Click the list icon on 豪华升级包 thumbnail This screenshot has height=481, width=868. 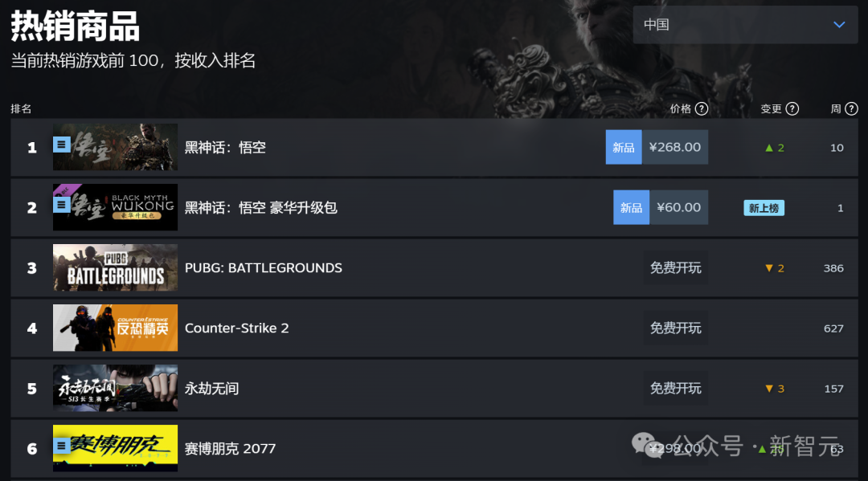pyautogui.click(x=61, y=205)
